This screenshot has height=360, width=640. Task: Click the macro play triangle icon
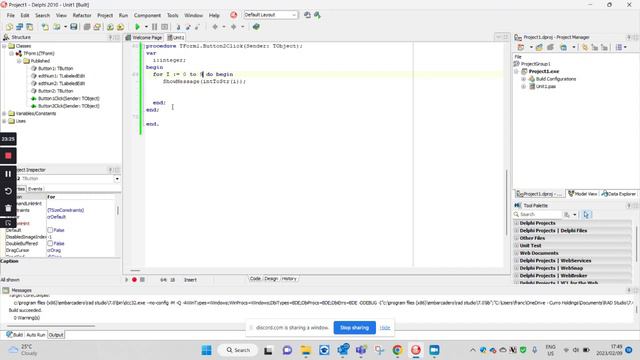[x=127, y=280]
